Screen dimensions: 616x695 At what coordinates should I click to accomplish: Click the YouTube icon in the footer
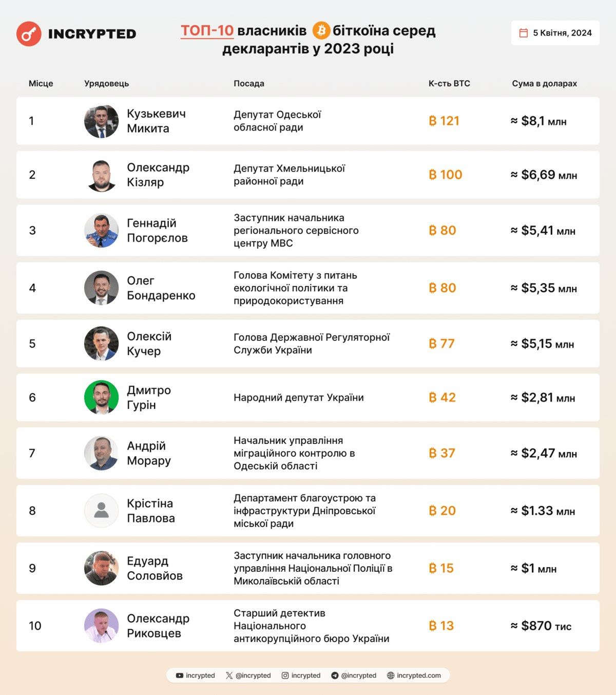click(180, 675)
